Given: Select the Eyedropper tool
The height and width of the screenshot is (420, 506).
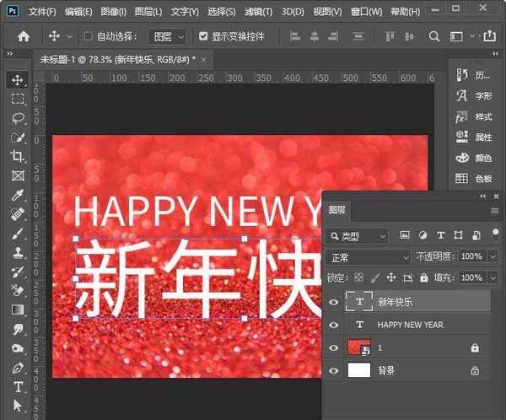Looking at the screenshot, I should 18,196.
